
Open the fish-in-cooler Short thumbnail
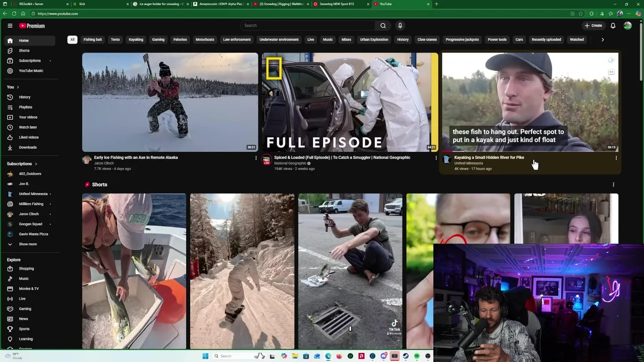(x=134, y=271)
